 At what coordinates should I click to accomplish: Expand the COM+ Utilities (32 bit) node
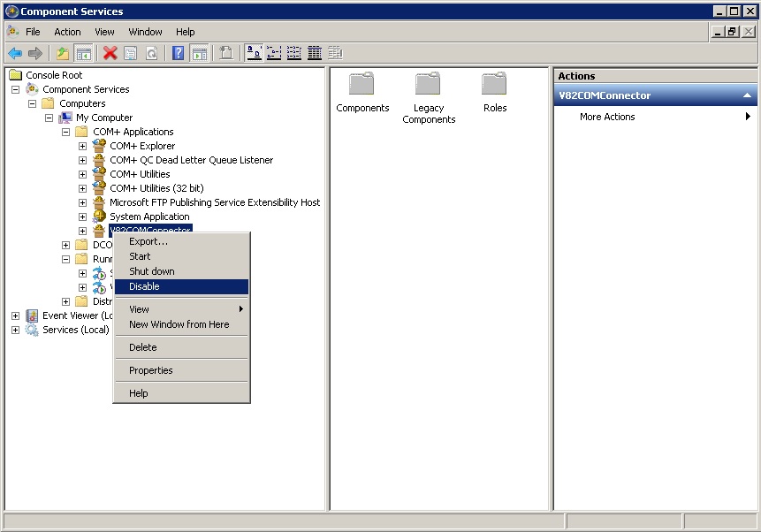pyautogui.click(x=82, y=188)
